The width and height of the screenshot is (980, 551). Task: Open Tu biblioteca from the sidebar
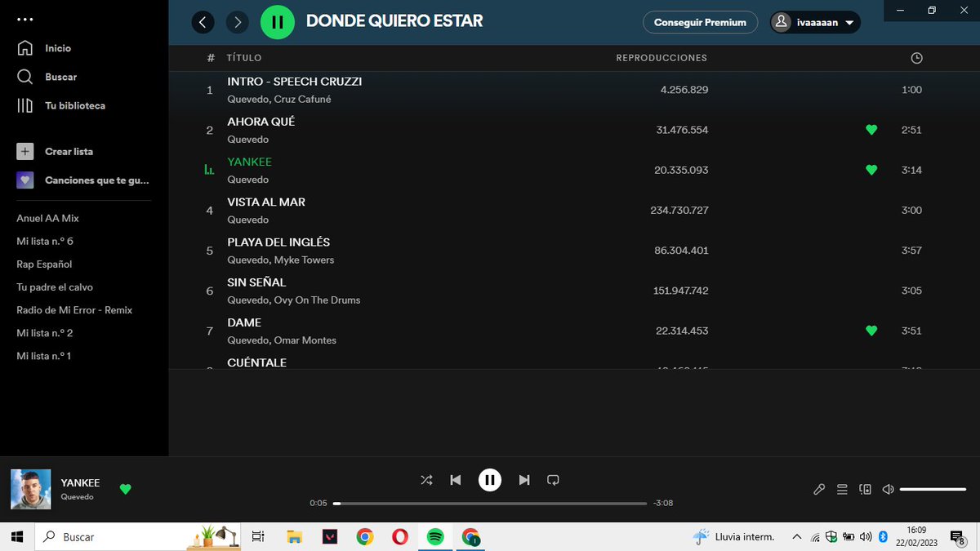click(25, 105)
